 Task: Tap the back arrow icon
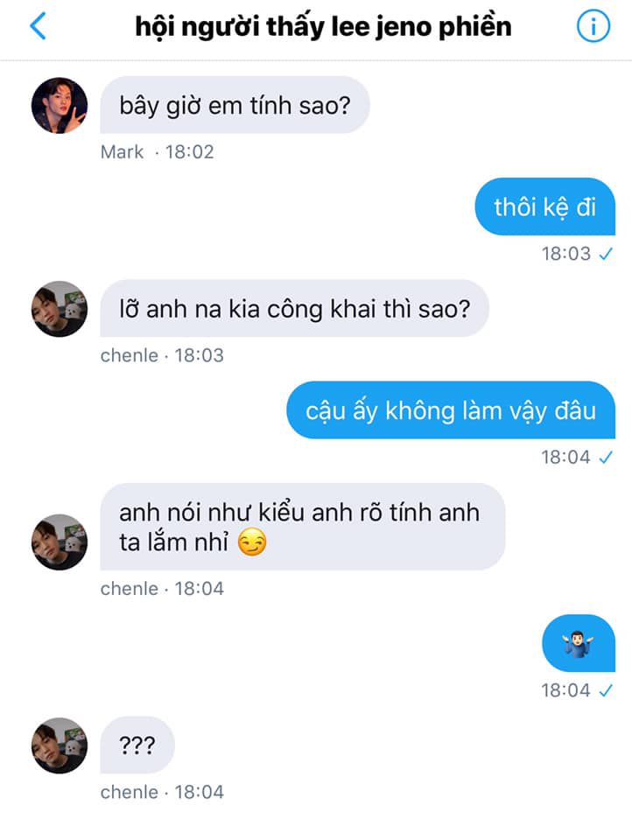38,26
